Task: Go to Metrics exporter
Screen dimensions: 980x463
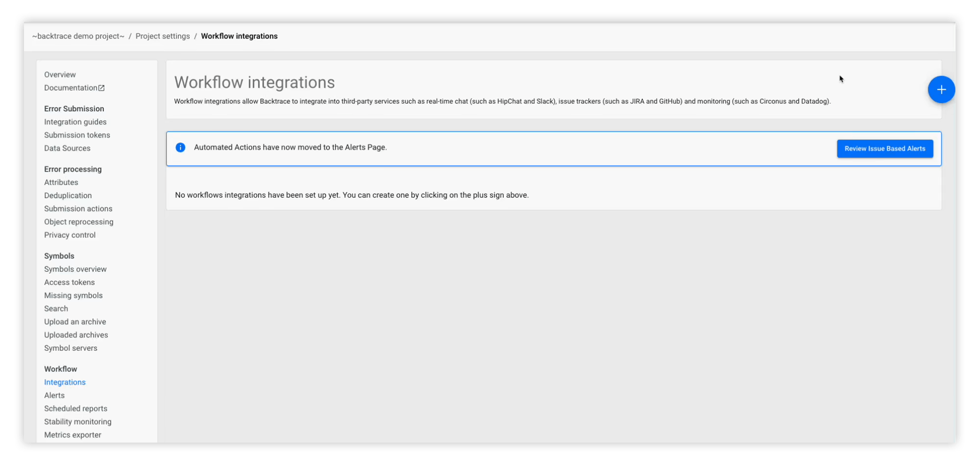Action: (x=72, y=435)
